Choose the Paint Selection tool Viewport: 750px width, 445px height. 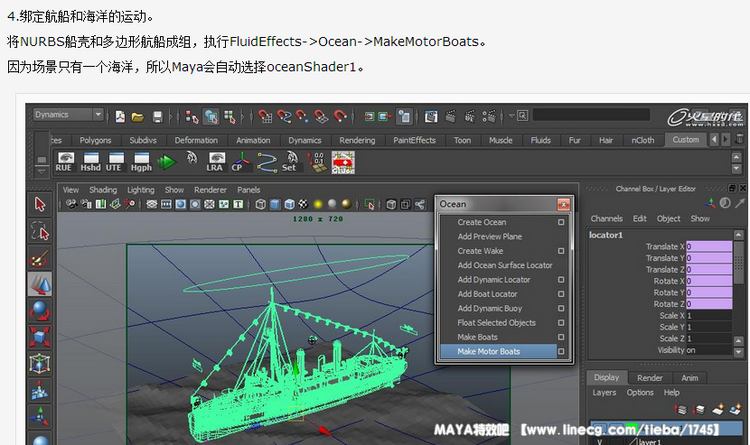(40, 258)
